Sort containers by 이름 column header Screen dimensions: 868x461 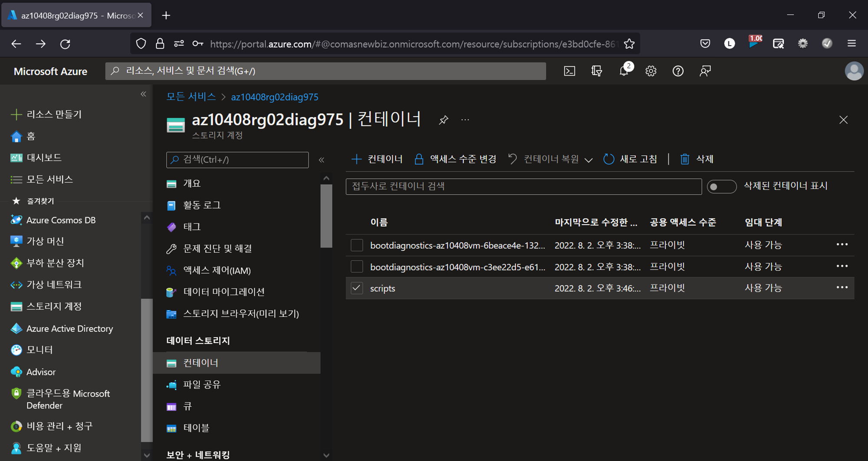(379, 222)
